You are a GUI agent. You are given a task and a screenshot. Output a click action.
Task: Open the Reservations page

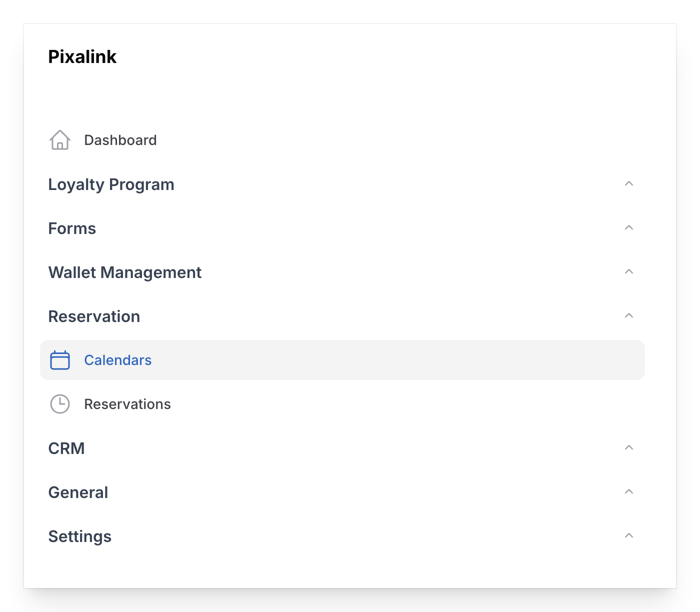[127, 404]
